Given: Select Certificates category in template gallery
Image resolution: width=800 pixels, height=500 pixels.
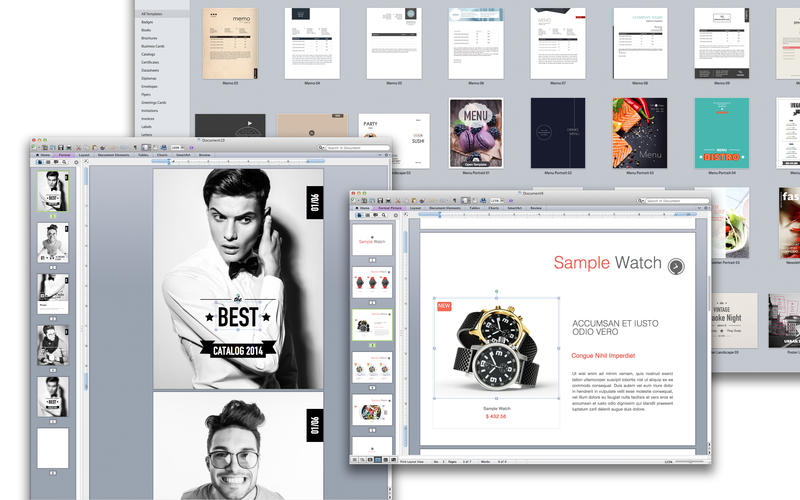Looking at the screenshot, I should pyautogui.click(x=150, y=62).
